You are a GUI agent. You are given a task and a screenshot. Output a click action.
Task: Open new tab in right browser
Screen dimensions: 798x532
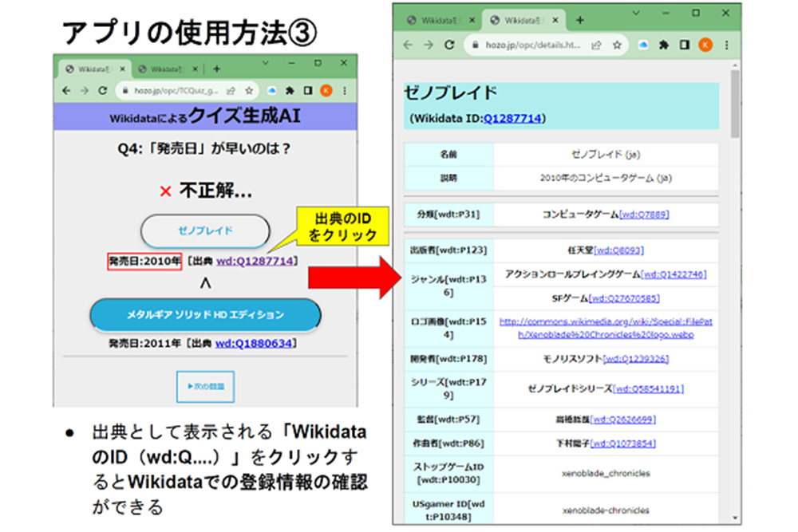pos(579,21)
